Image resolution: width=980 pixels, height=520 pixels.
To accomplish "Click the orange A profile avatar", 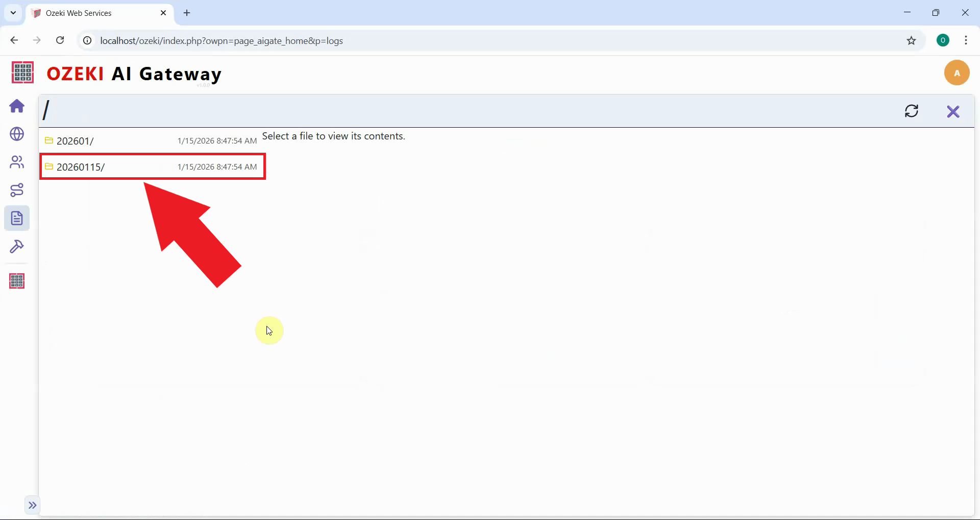I will pos(957,73).
